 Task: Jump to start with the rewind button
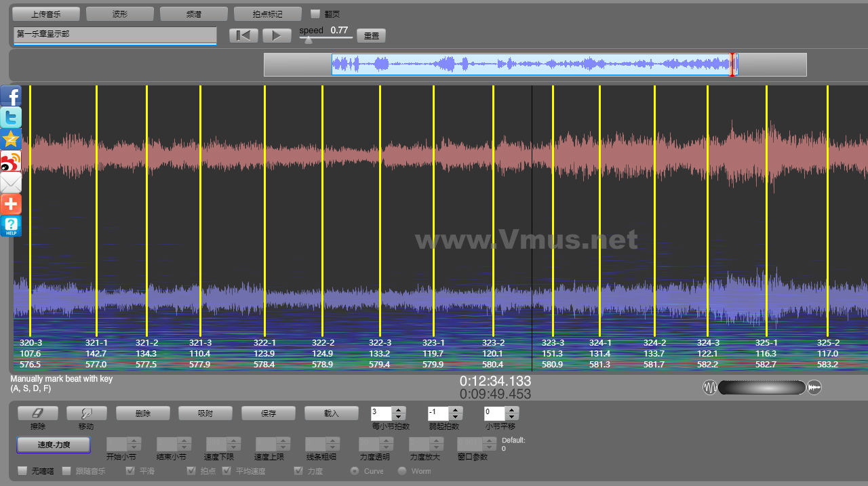pos(243,36)
